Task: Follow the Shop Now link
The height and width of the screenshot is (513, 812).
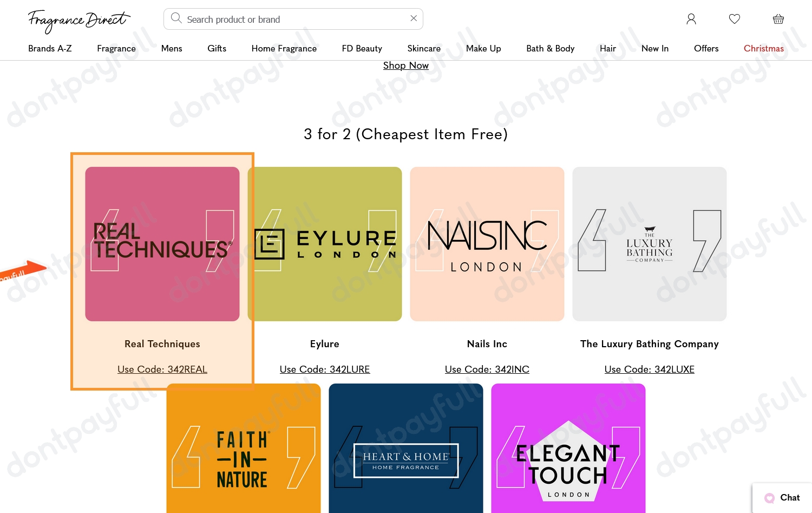Action: pyautogui.click(x=406, y=66)
